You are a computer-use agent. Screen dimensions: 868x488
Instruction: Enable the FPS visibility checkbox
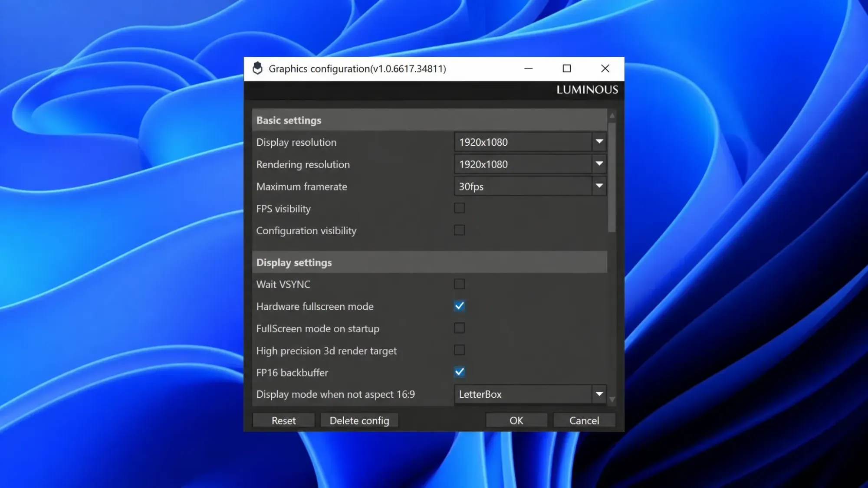pyautogui.click(x=459, y=208)
